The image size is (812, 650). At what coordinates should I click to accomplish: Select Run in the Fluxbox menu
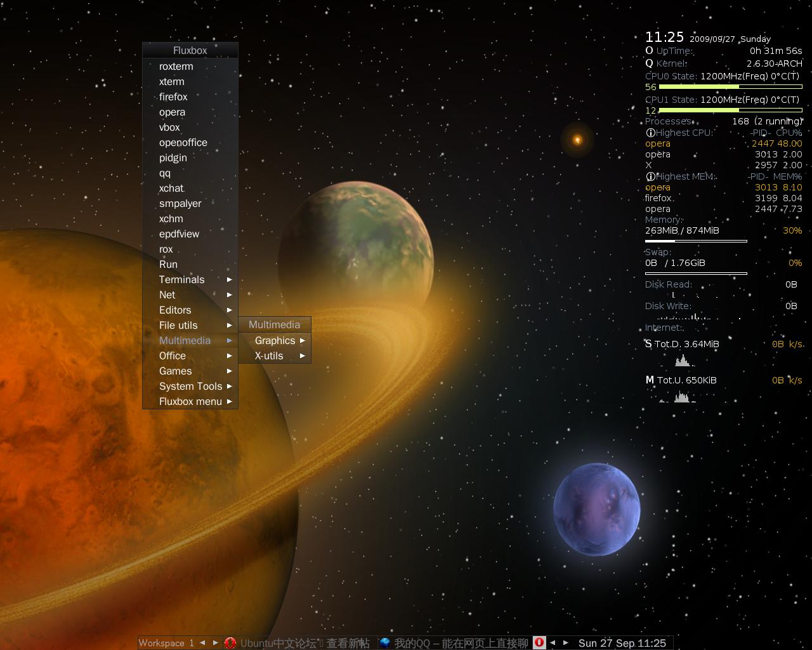pos(190,264)
